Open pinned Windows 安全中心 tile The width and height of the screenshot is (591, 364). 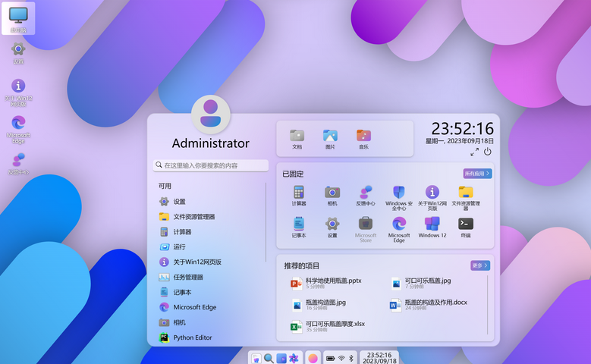pos(399,198)
